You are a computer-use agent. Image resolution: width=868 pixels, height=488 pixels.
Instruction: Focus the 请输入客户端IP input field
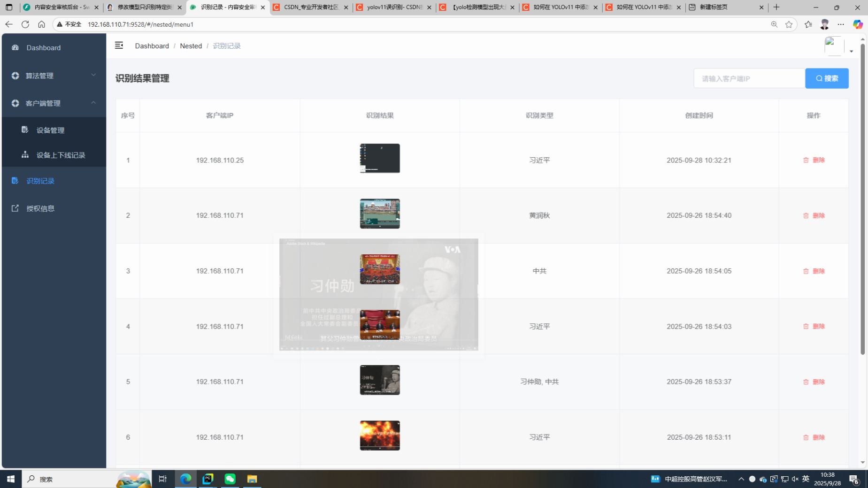pos(749,78)
